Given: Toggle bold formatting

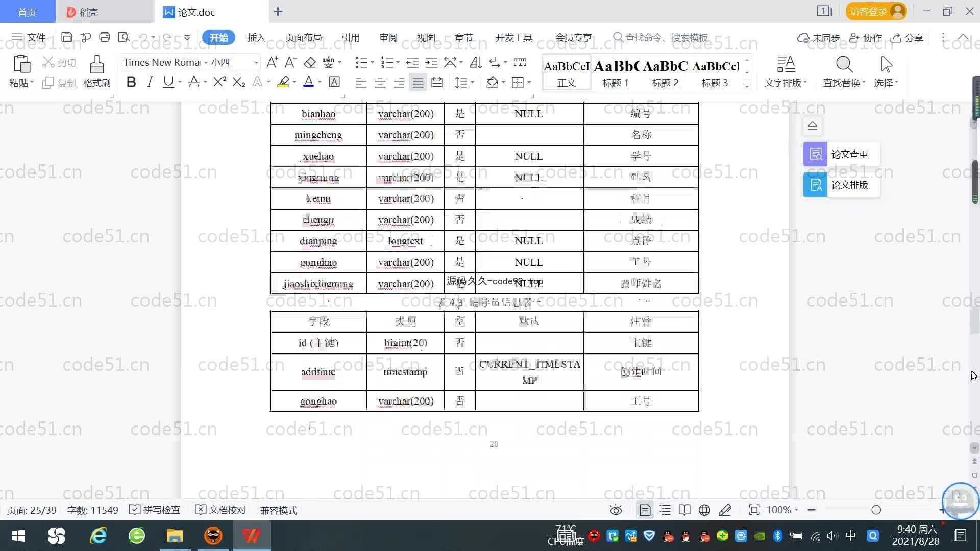Looking at the screenshot, I should [x=131, y=82].
